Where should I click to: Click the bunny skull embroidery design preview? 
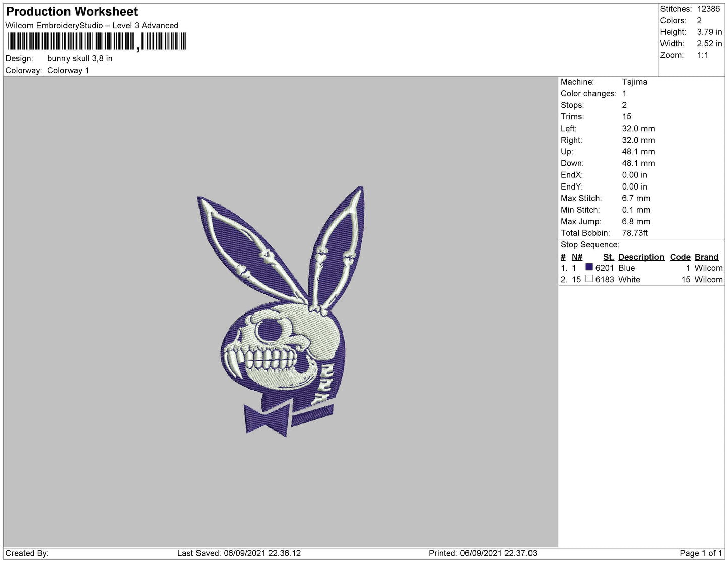click(281, 311)
